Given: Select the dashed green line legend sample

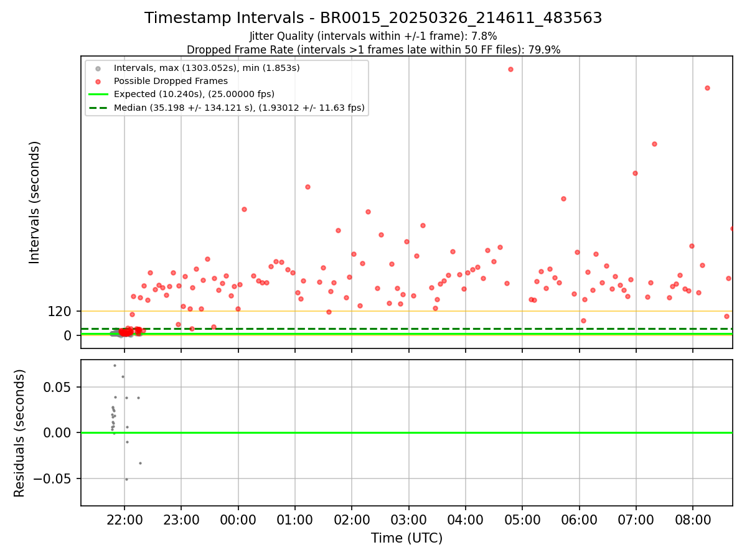Looking at the screenshot, I should [x=98, y=108].
